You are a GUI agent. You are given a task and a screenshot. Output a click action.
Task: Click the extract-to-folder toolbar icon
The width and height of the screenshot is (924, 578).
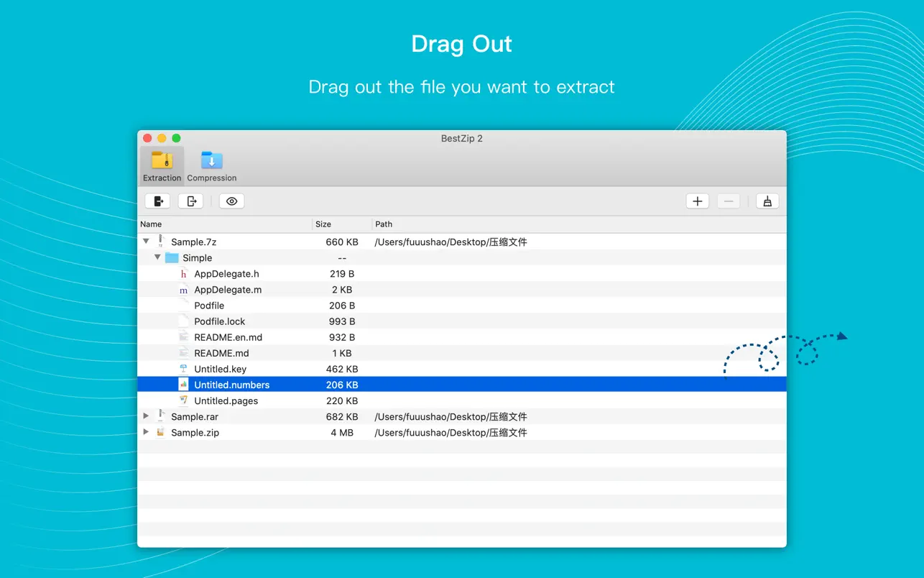click(x=157, y=201)
